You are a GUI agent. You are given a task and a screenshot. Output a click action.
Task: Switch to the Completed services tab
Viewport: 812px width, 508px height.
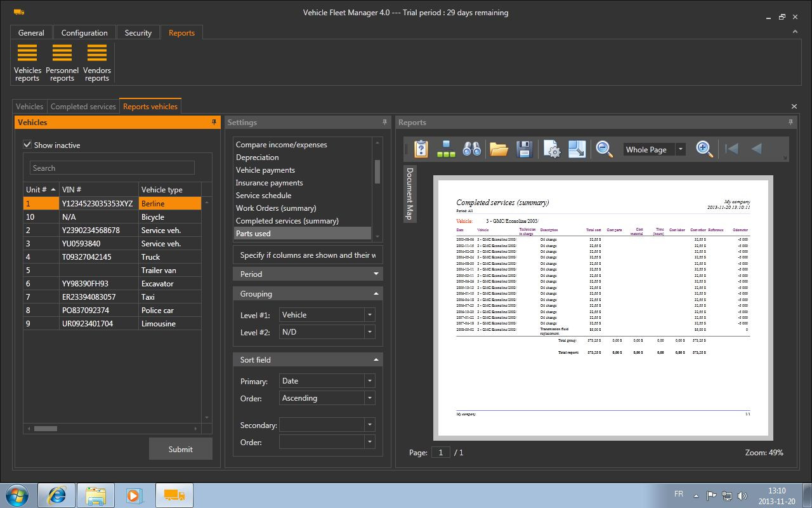tap(83, 107)
